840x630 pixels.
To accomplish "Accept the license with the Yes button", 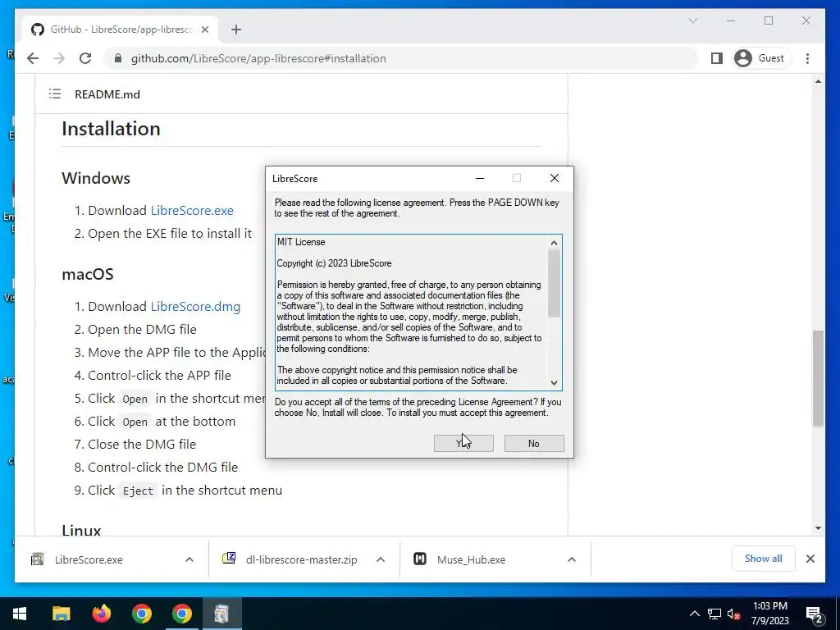I will 463,443.
